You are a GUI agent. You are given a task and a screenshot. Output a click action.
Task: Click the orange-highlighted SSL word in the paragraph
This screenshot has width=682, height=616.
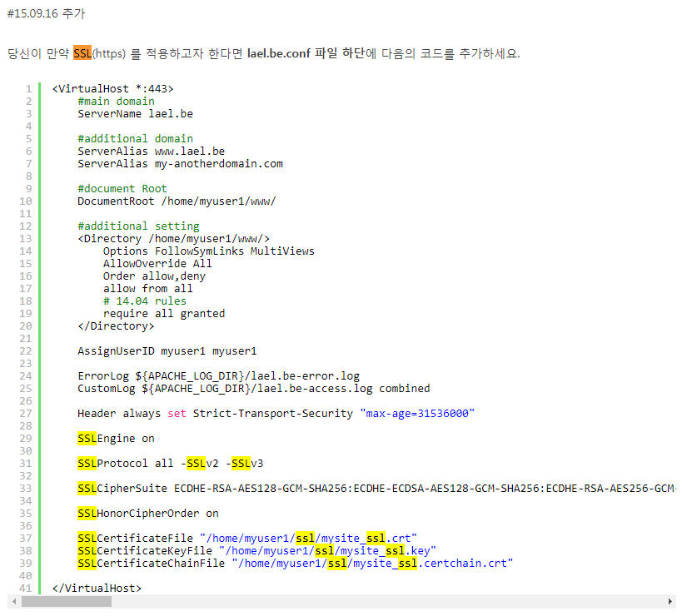click(82, 53)
